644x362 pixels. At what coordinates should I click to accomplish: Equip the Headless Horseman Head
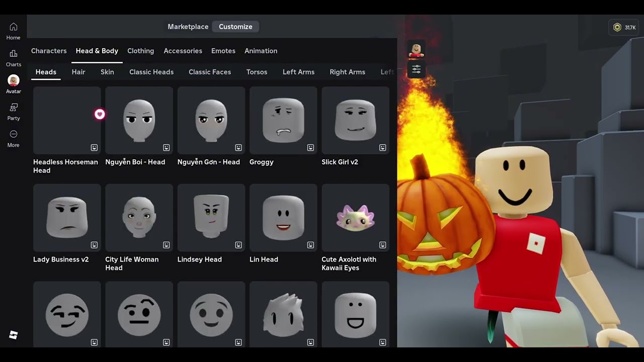[67, 120]
